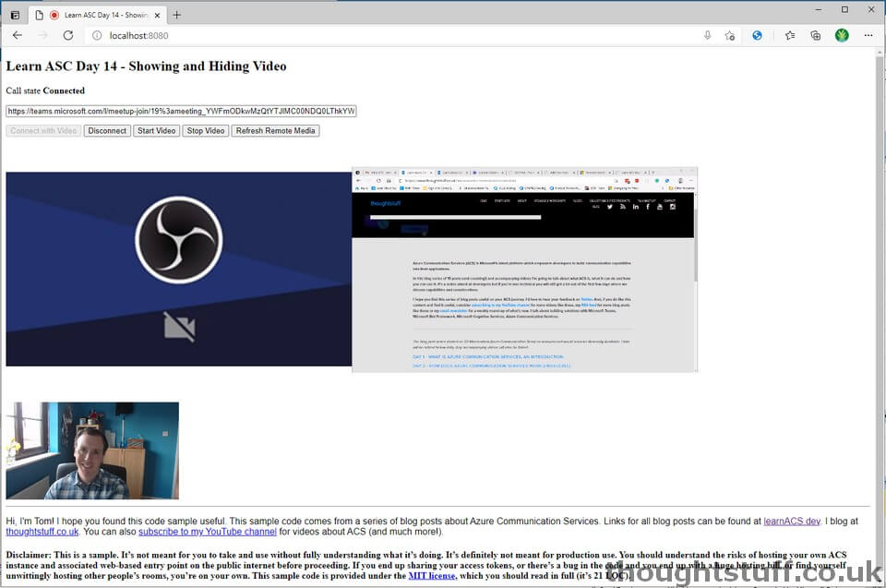The width and height of the screenshot is (886, 588).
Task: Click the local webcam video preview
Action: pyautogui.click(x=92, y=450)
